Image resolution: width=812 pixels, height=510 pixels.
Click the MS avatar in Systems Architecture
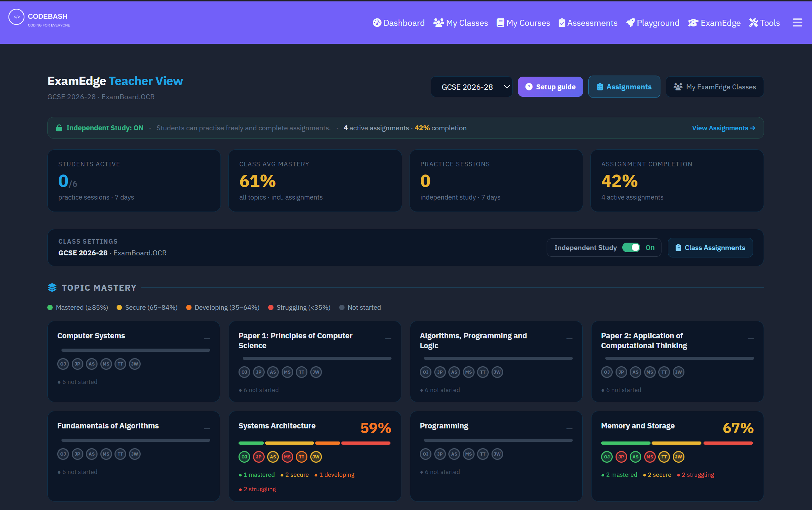coord(287,457)
